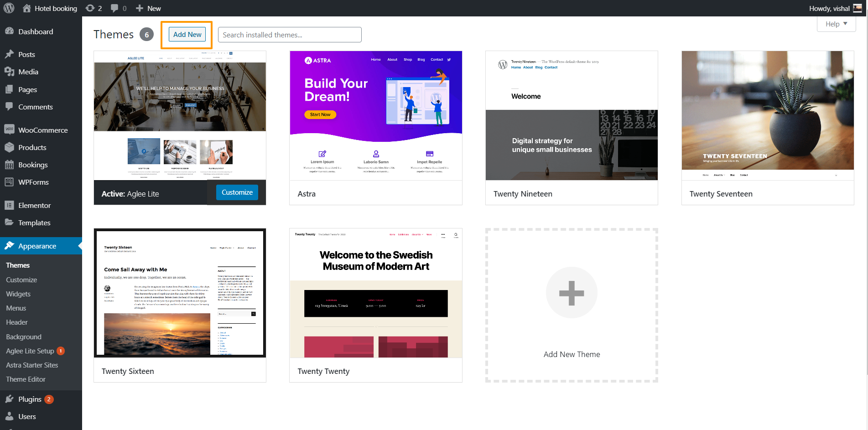Click the Templates folder icon
This screenshot has width=868, height=430.
point(9,222)
